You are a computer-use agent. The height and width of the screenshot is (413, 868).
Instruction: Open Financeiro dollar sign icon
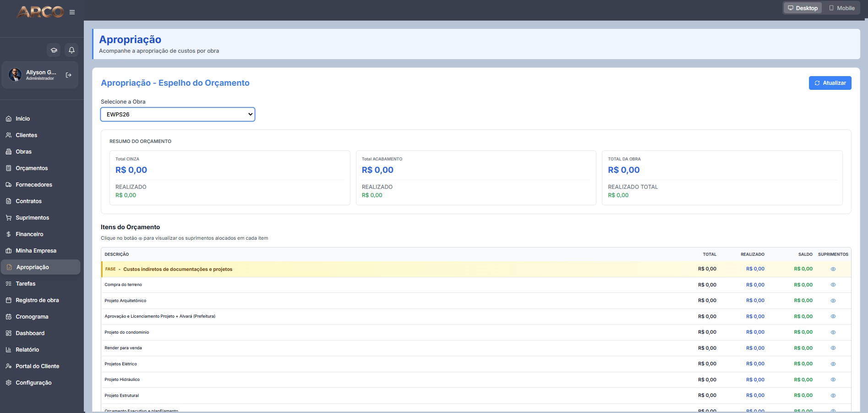[9, 234]
